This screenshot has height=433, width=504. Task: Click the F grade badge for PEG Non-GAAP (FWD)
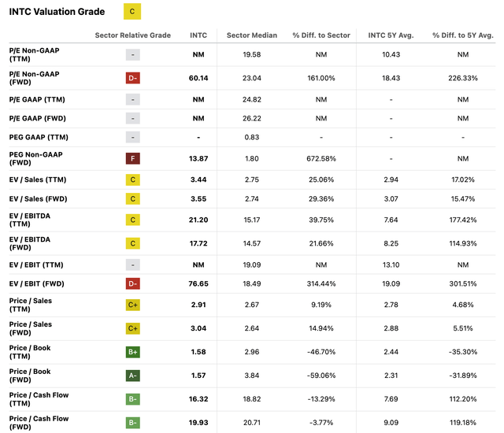click(x=132, y=158)
